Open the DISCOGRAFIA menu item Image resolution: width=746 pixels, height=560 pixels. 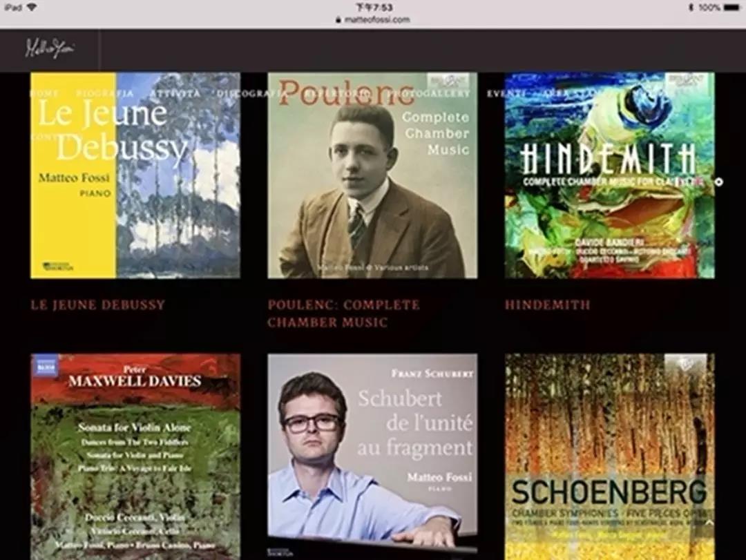coord(251,93)
